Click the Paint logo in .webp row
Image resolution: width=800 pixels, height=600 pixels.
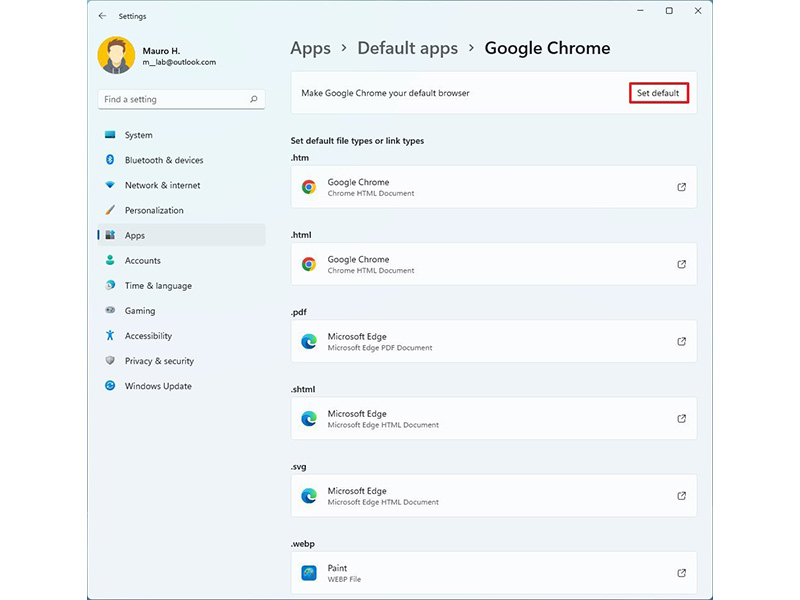(x=309, y=573)
